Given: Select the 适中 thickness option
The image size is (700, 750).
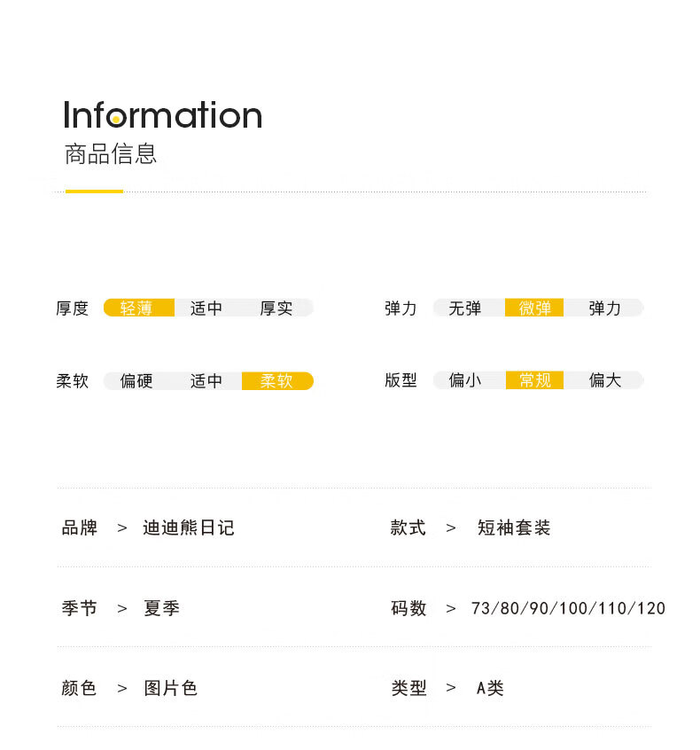Looking at the screenshot, I should point(206,308).
